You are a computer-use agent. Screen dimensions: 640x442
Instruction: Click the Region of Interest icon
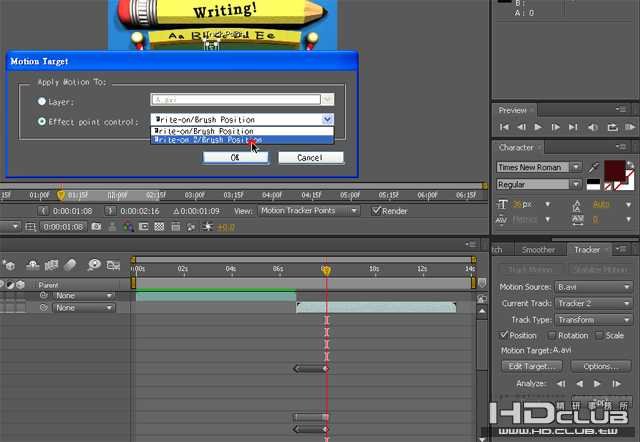[144, 227]
